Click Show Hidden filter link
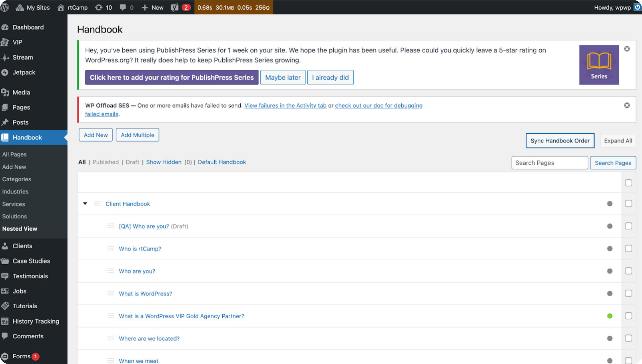The width and height of the screenshot is (642, 364). tap(164, 162)
